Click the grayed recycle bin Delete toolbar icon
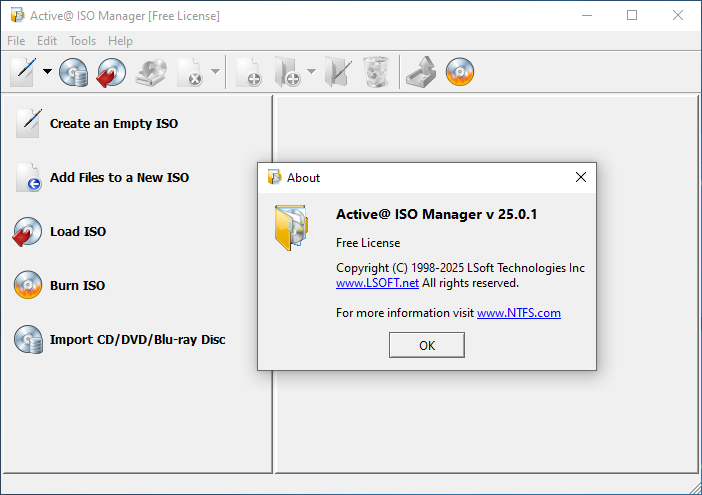 (376, 72)
